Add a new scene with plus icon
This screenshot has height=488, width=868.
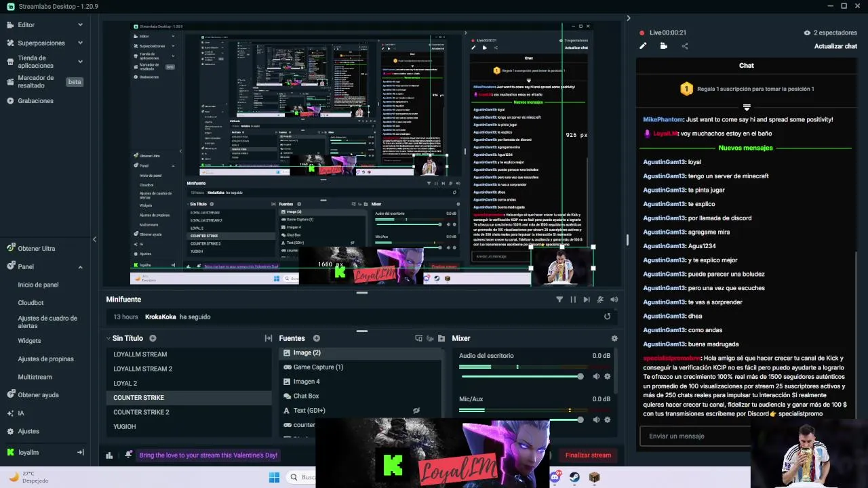pos(153,338)
